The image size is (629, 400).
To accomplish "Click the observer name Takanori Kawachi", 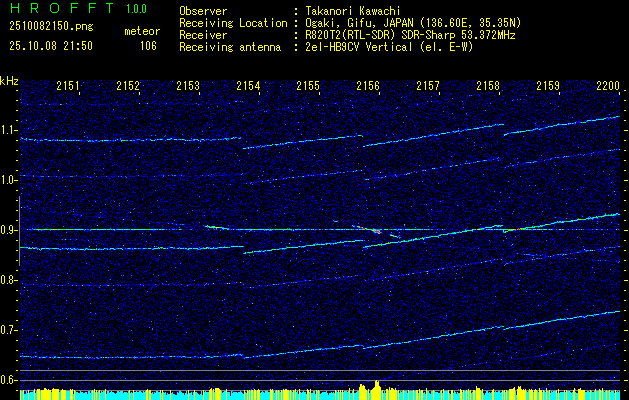I will 351,11.
